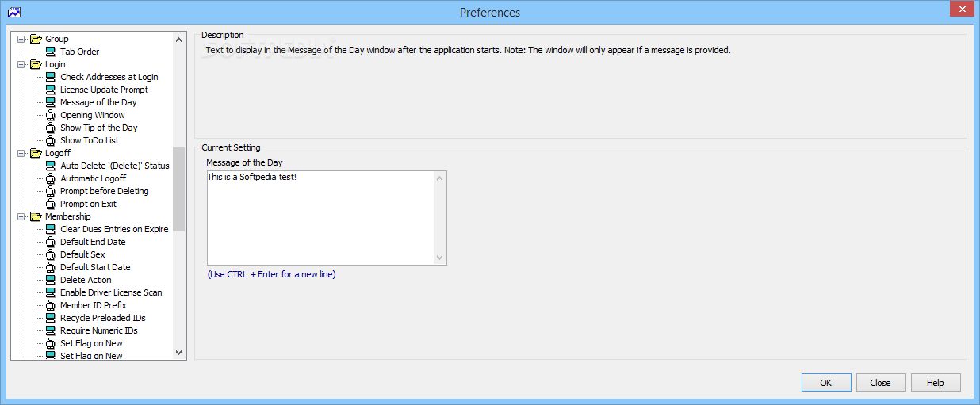Select Require Numeric IDs in the tree
Screen dimensions: 980x405
click(x=98, y=330)
